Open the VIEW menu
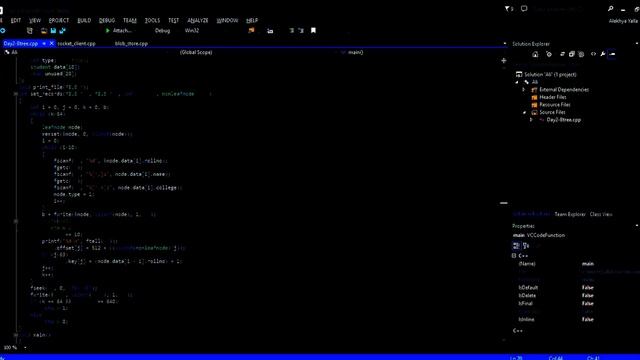Image resolution: width=640 pixels, height=360 pixels. [x=35, y=20]
